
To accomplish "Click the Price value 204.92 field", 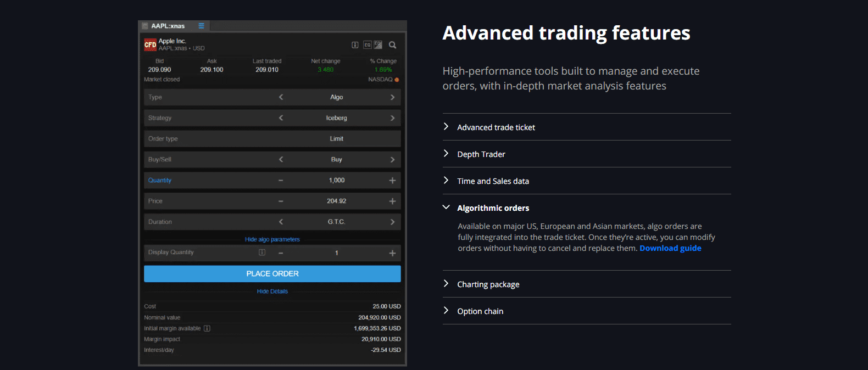I will pos(337,201).
